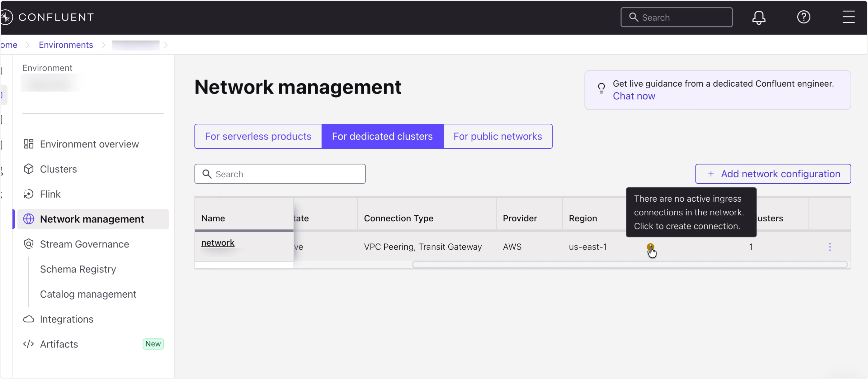This screenshot has width=868, height=379.
Task: Click the 'Add network configuration' button
Action: point(773,174)
